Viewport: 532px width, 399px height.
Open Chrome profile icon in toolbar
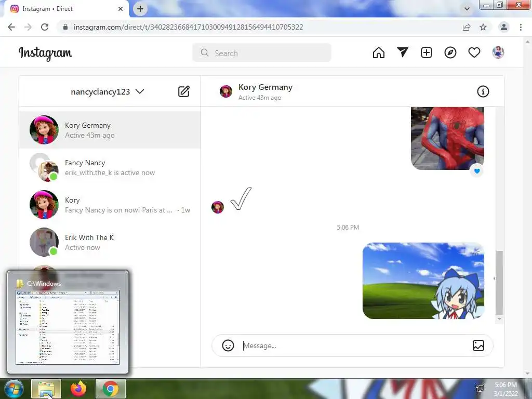point(504,27)
